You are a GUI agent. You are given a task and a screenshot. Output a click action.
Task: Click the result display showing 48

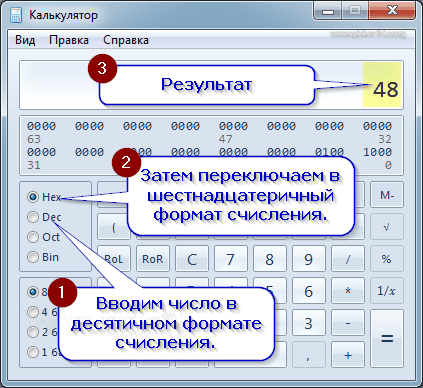tap(211, 85)
